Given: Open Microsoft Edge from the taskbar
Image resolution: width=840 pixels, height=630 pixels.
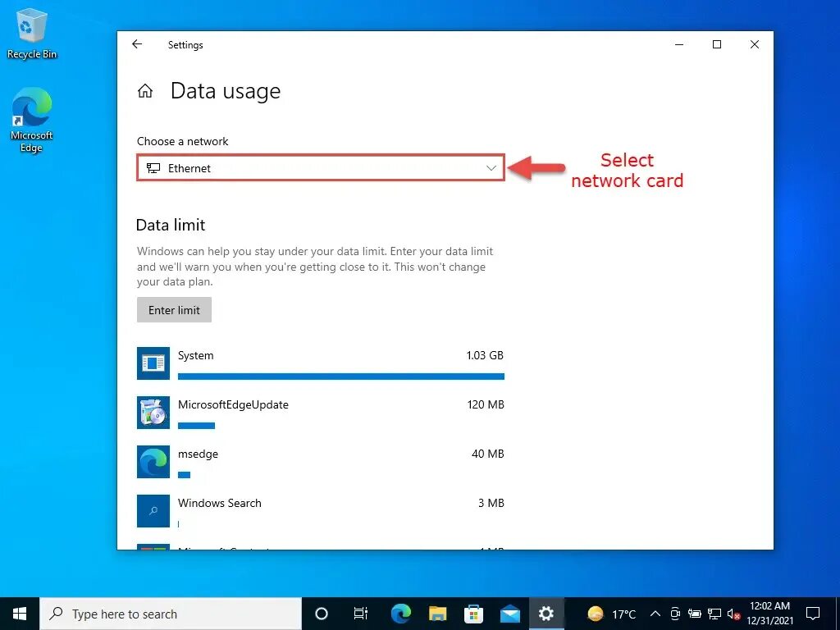Looking at the screenshot, I should click(401, 614).
